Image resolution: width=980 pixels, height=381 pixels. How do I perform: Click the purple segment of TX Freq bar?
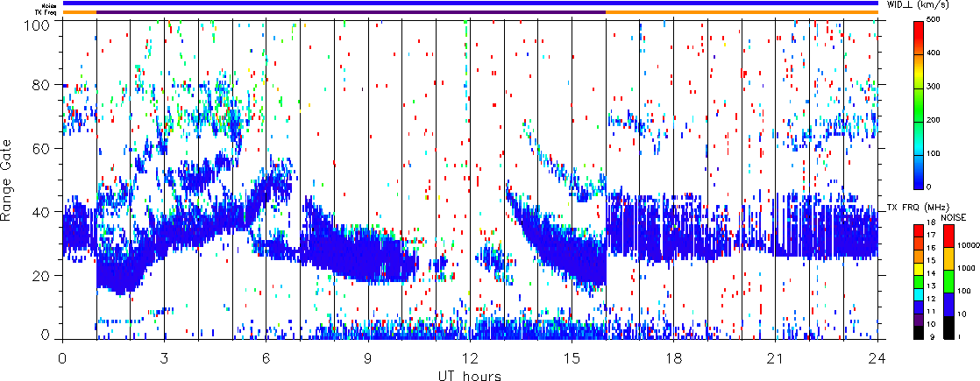tap(352, 12)
